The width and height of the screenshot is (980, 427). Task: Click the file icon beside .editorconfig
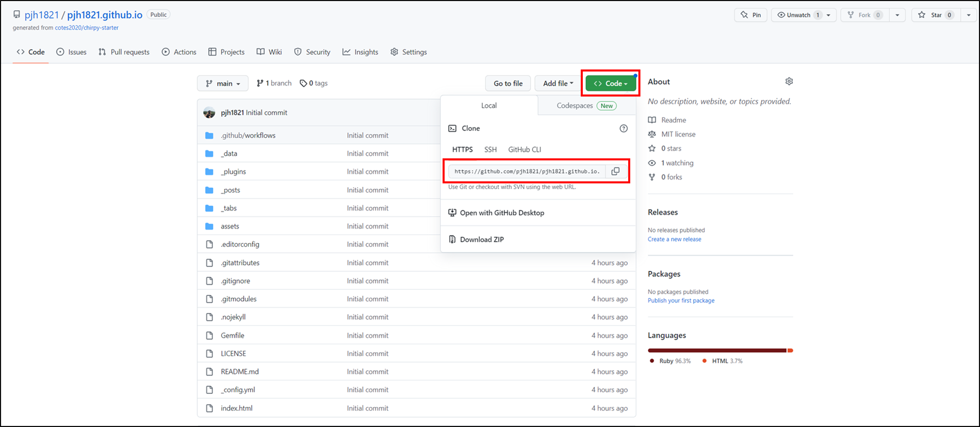(209, 244)
